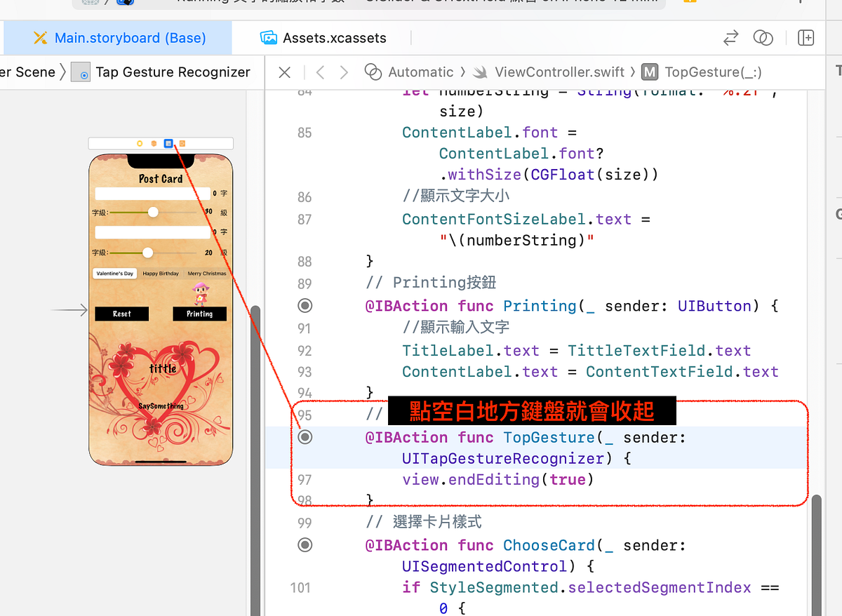Open the TopGesture(_:) jump bar dropdown
Screen dimensions: 842x616
tap(713, 72)
